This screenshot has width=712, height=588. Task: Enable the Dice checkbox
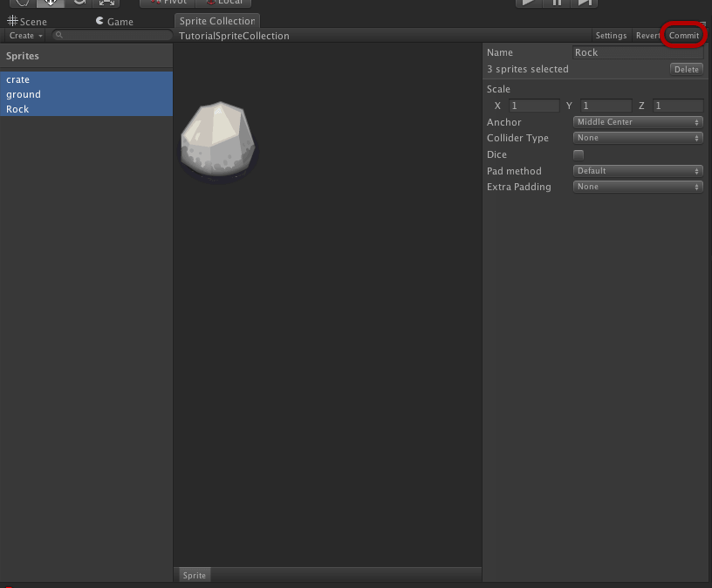pyautogui.click(x=578, y=154)
